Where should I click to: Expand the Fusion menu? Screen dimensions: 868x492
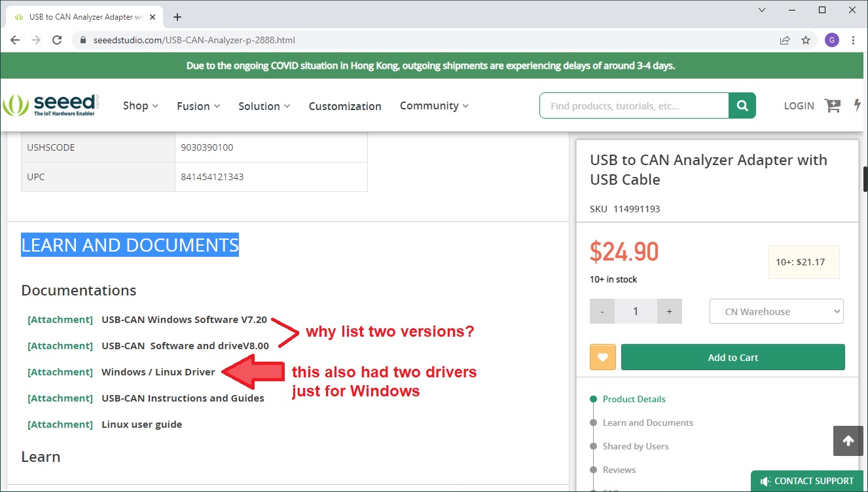point(198,105)
